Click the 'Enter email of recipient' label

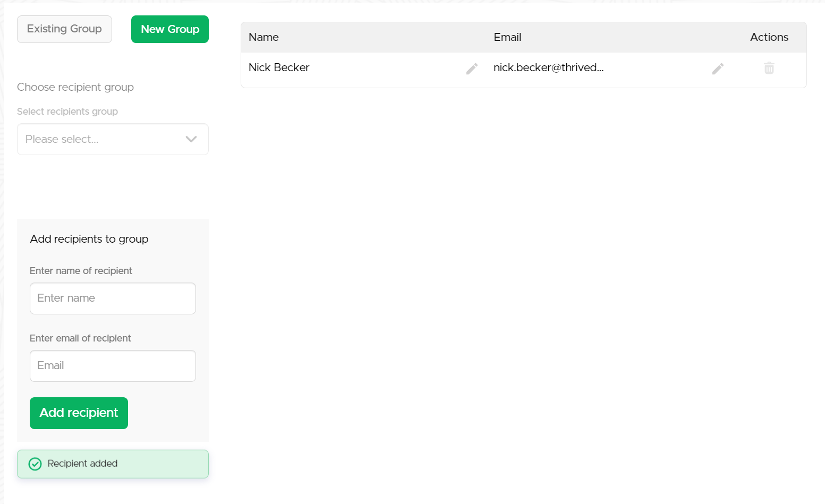tap(80, 338)
